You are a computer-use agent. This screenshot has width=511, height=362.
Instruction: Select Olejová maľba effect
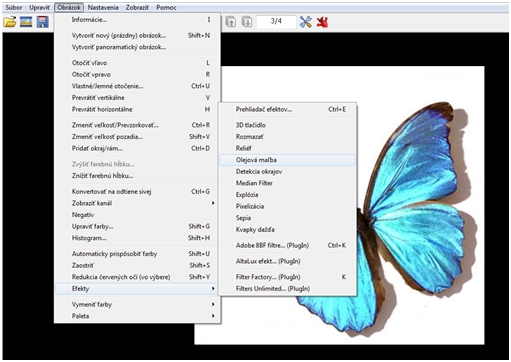(287, 160)
